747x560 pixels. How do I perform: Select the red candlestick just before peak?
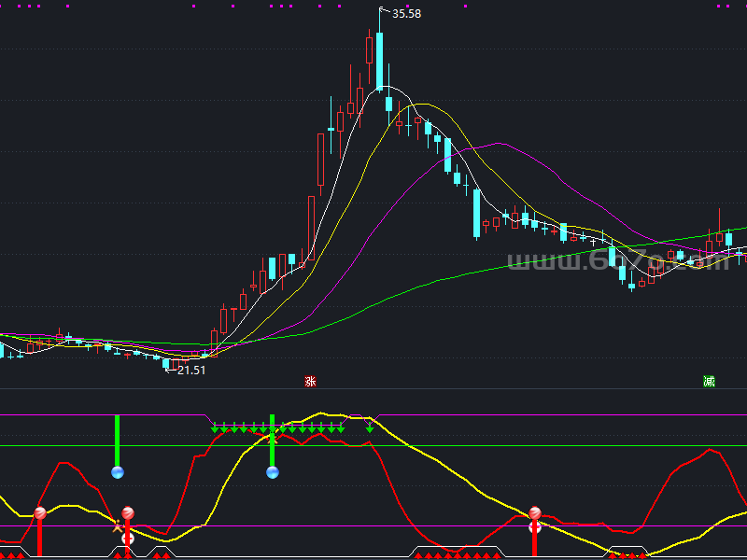[x=370, y=49]
